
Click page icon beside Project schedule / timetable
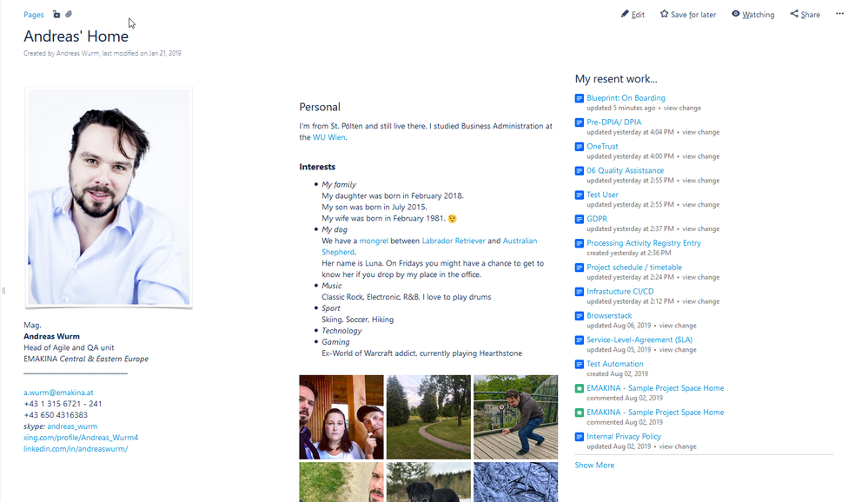(579, 268)
